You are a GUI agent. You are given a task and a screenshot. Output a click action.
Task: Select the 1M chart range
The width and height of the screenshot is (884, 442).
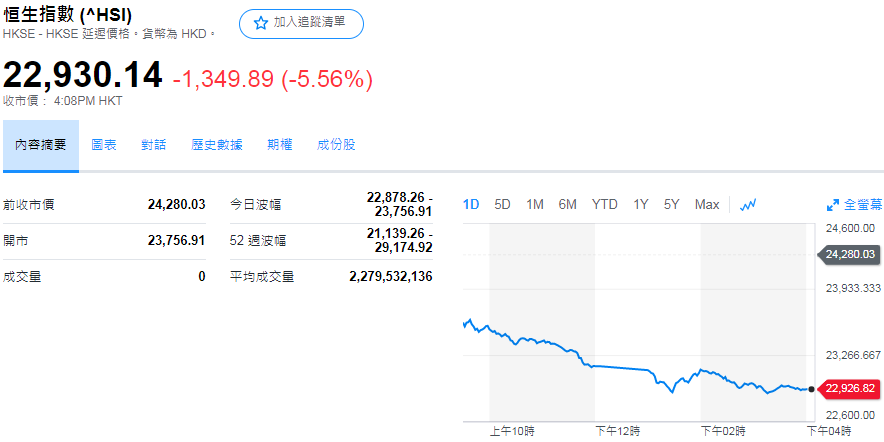click(535, 205)
